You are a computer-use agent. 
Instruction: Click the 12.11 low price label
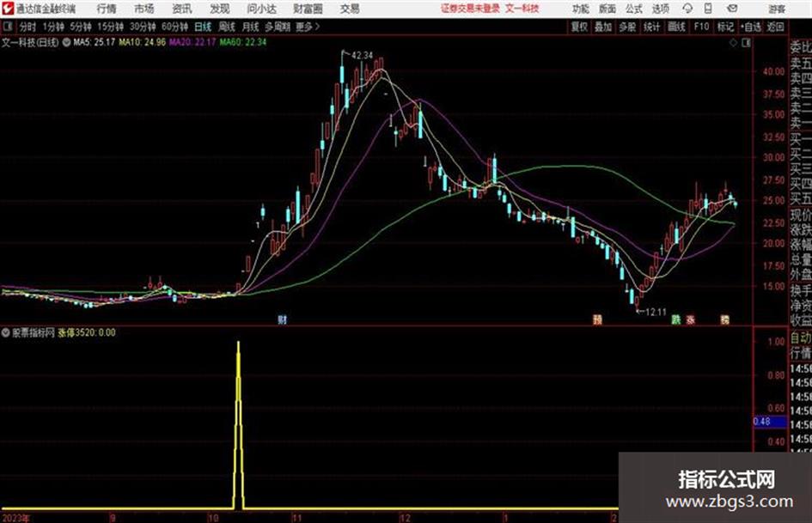pyautogui.click(x=655, y=312)
